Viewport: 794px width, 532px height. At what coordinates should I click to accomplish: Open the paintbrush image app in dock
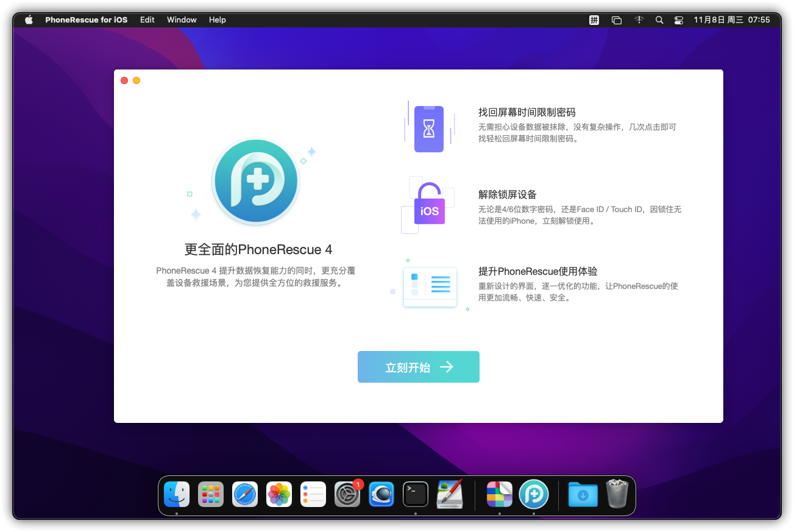pyautogui.click(x=450, y=494)
